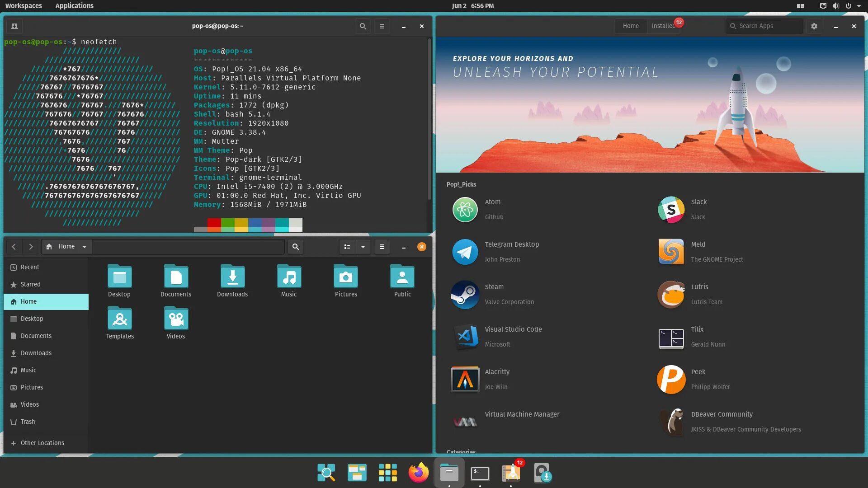The image size is (868, 488).
Task: Click the Home path button in Files
Action: coord(66,247)
